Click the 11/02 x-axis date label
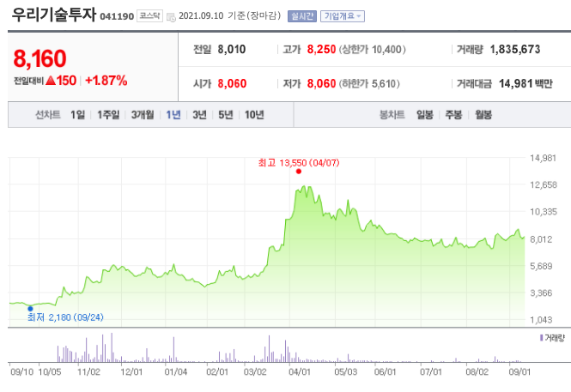 [x=88, y=372]
